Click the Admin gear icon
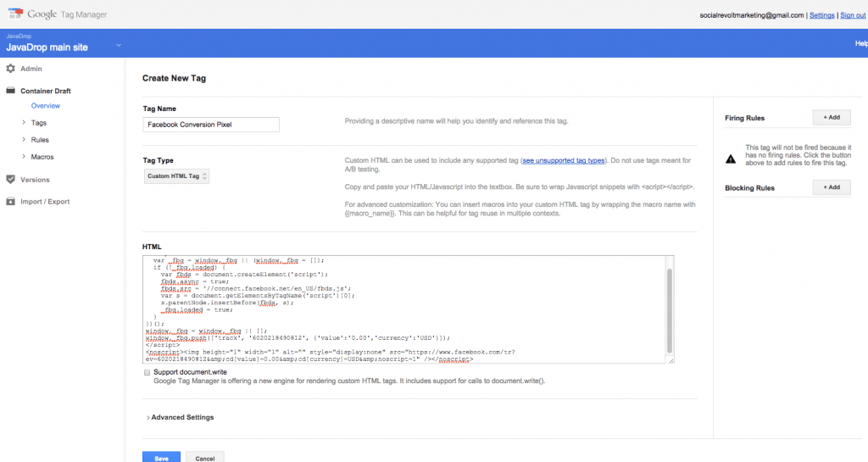 (11, 69)
